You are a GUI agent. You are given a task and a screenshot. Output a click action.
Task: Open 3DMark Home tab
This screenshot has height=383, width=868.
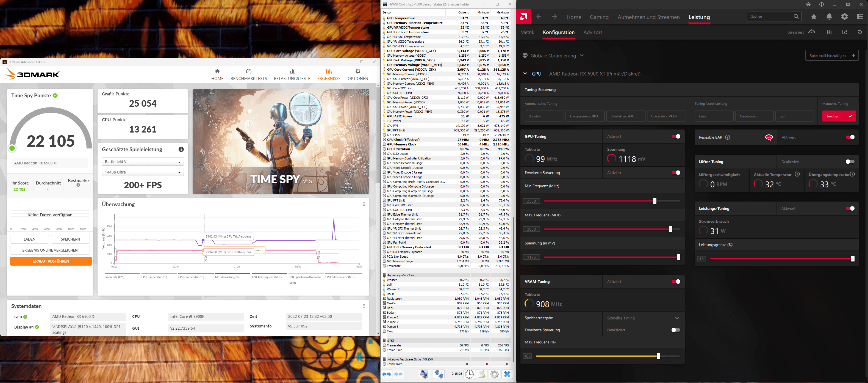click(217, 75)
